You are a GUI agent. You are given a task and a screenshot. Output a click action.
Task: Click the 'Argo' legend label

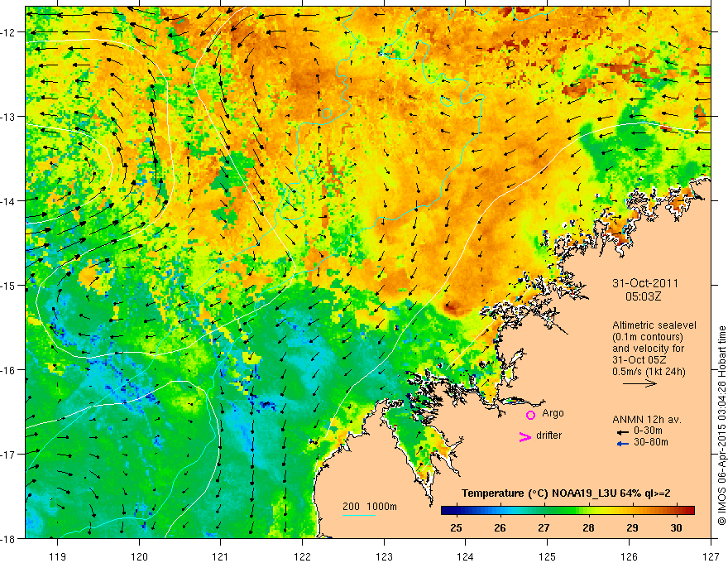tap(553, 413)
